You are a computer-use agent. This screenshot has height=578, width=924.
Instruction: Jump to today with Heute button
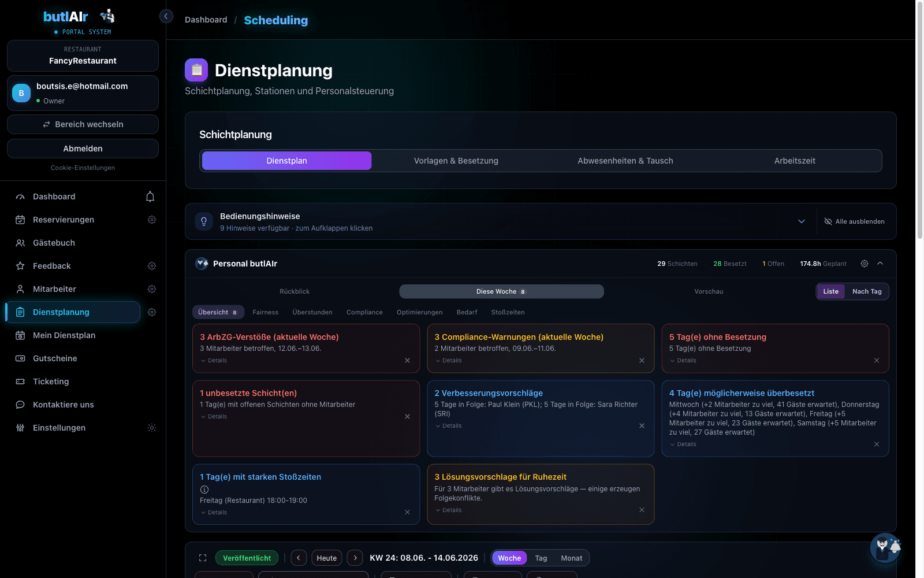(327, 558)
